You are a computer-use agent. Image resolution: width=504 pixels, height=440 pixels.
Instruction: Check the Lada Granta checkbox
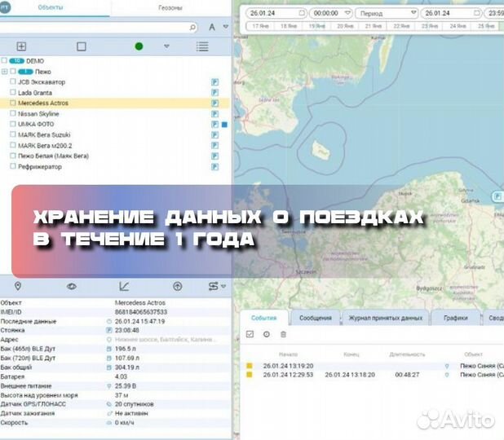[13, 92]
